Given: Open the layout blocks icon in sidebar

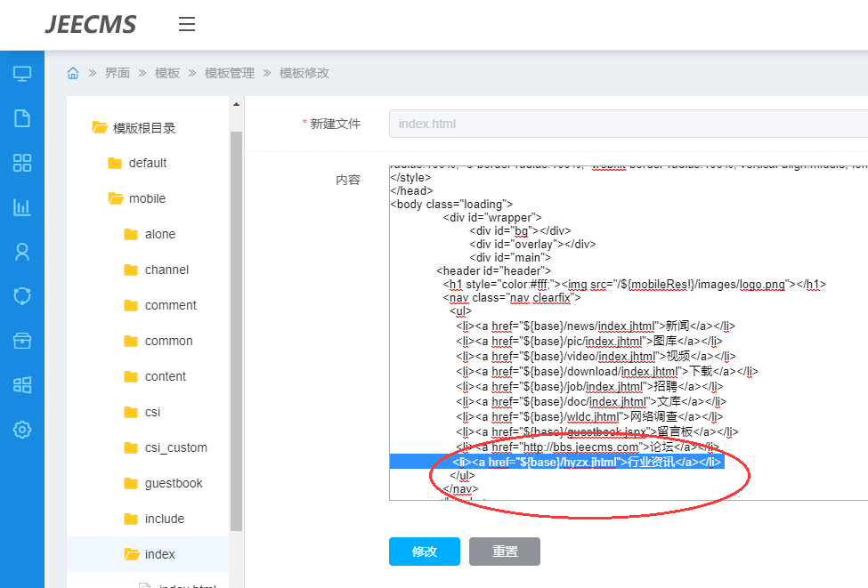Looking at the screenshot, I should (22, 385).
